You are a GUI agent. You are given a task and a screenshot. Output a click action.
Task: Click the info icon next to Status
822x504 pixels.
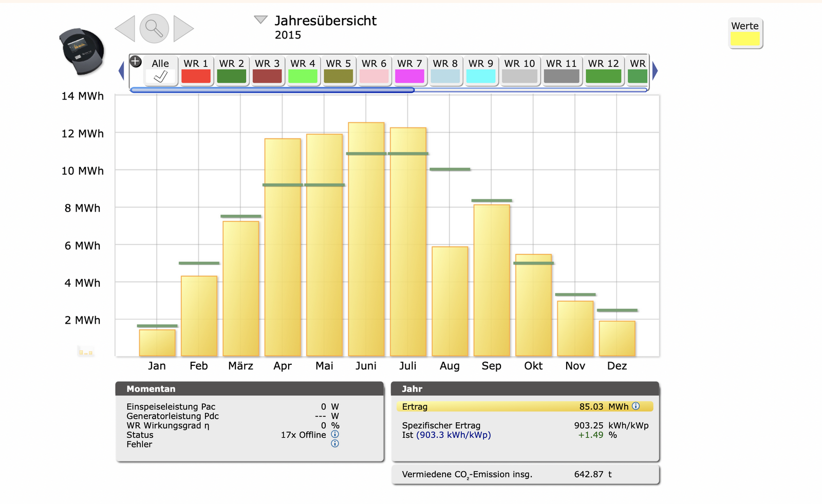pos(335,434)
